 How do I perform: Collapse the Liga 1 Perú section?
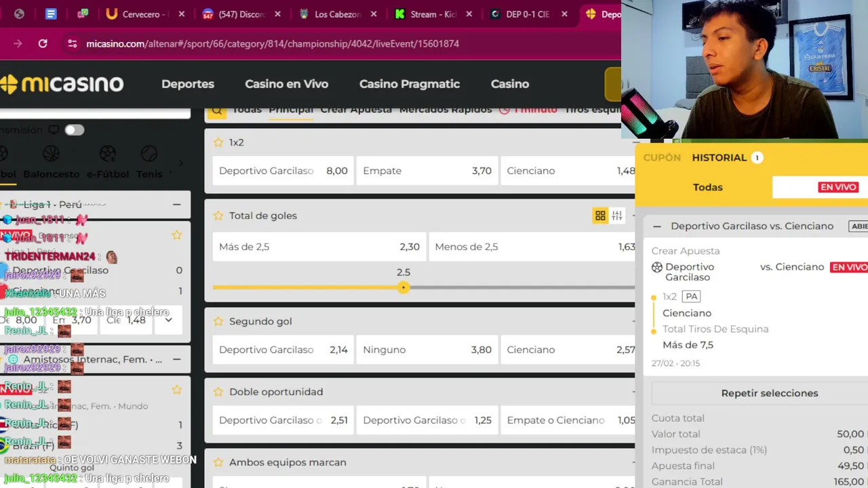(176, 204)
